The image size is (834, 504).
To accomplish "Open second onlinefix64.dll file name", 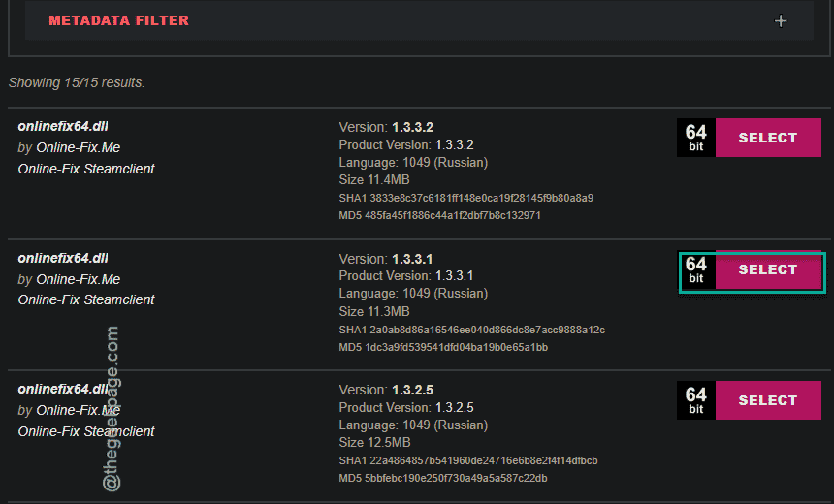I will click(x=63, y=259).
